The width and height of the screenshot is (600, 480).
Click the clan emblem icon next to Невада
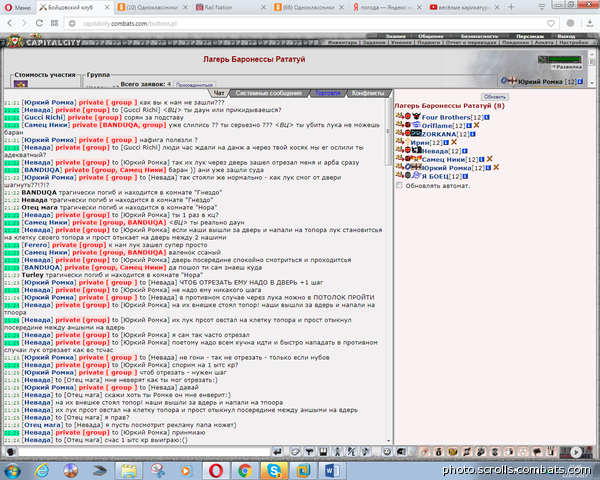417,150
